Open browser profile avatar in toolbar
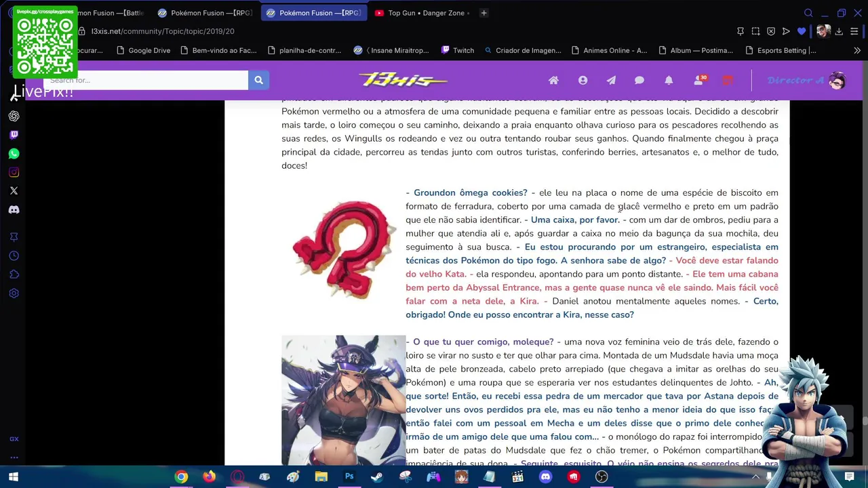 [x=823, y=31]
